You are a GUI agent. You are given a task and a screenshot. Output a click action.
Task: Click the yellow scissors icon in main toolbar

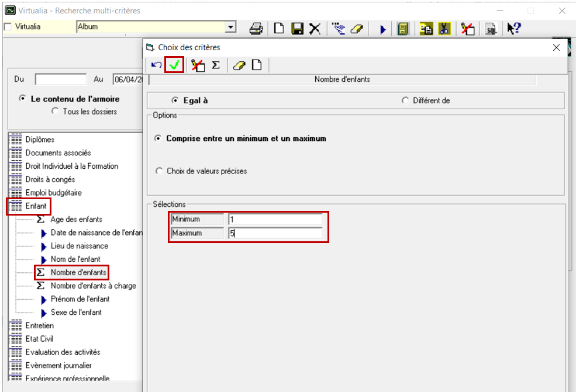[444, 29]
